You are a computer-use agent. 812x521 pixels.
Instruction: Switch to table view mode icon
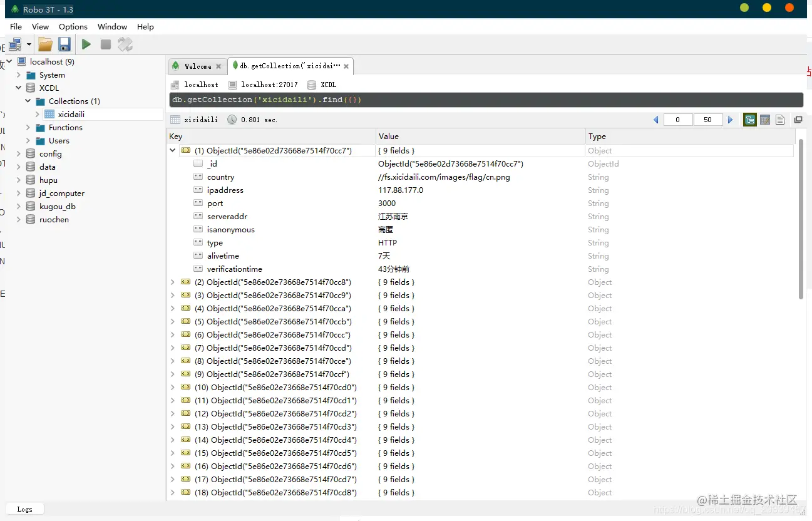764,120
